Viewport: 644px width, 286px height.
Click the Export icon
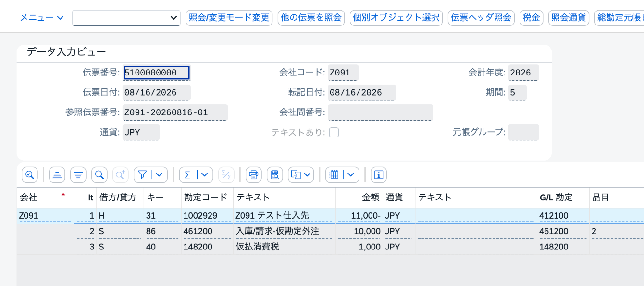[x=296, y=175]
